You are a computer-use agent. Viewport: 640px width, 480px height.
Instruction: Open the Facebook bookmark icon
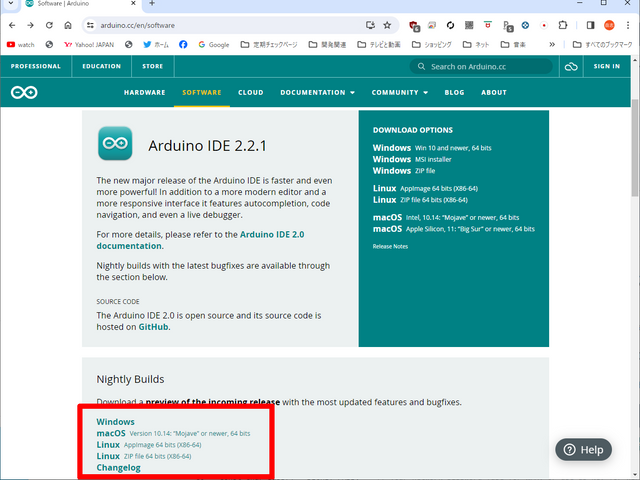(x=184, y=45)
